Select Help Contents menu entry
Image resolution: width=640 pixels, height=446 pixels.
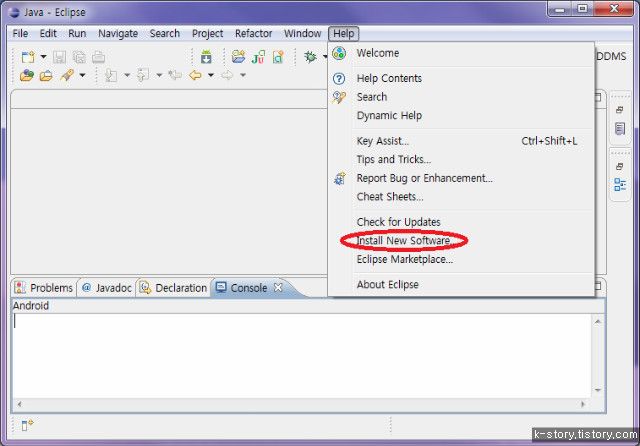(x=461, y=78)
